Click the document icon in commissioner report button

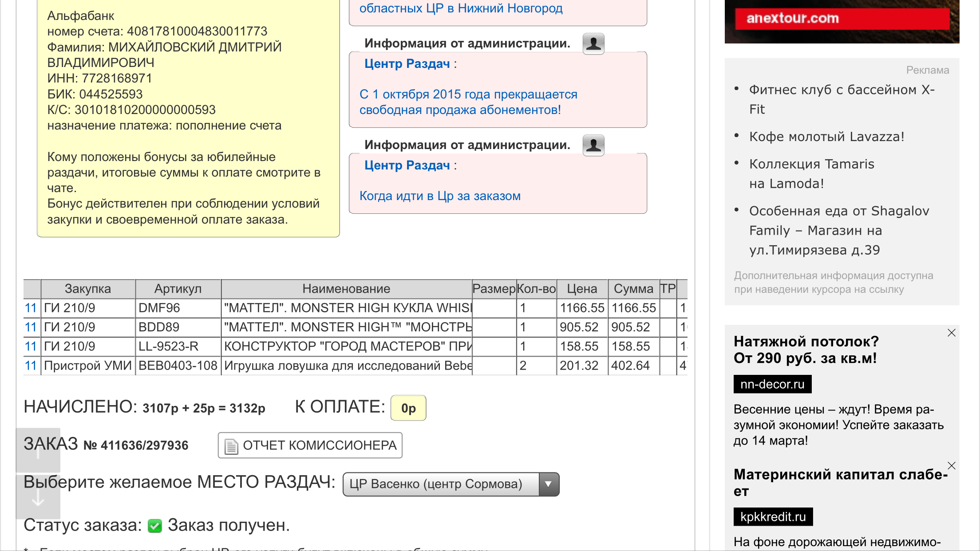[x=231, y=446]
